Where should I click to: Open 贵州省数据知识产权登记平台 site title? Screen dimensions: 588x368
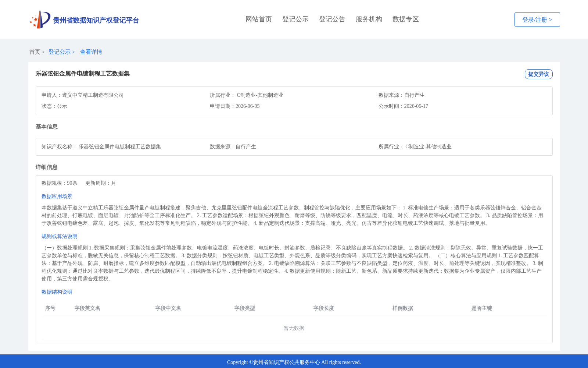tap(96, 20)
